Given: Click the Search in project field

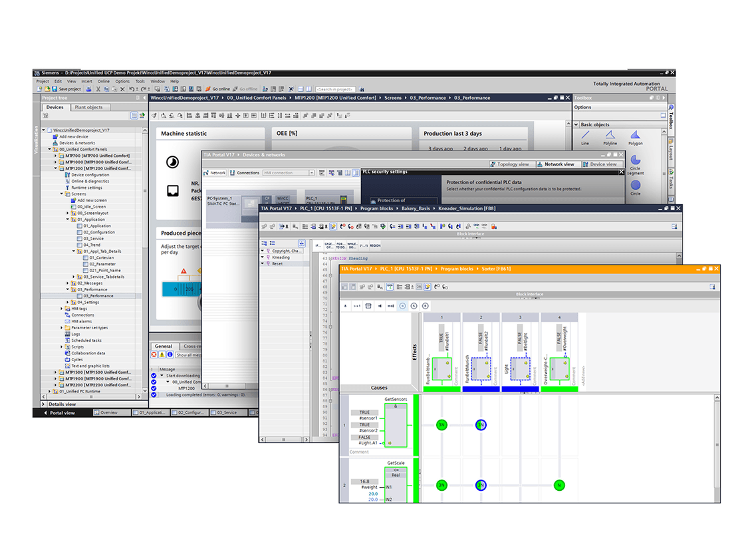Looking at the screenshot, I should 336,89.
